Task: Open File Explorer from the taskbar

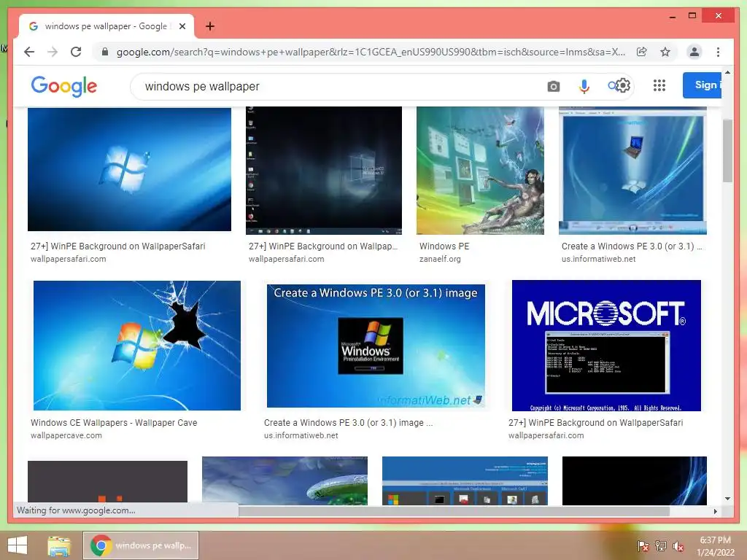Action: [59, 545]
